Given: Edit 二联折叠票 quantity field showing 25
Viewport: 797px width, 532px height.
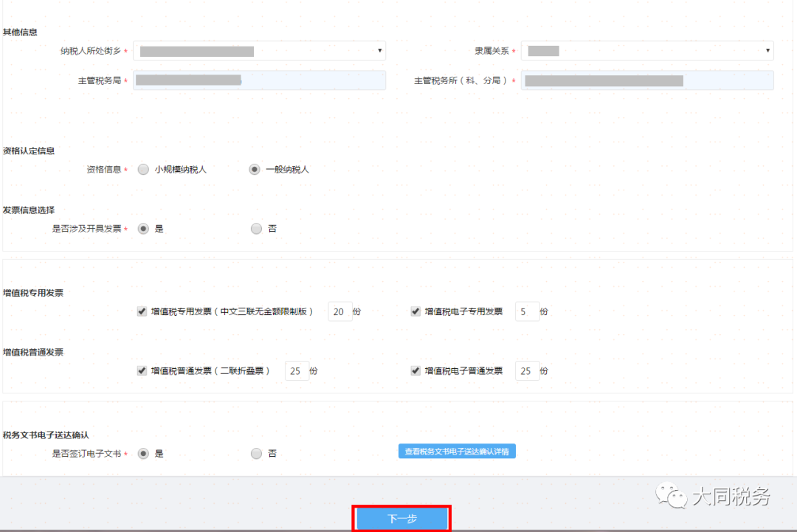Looking at the screenshot, I should [x=297, y=371].
